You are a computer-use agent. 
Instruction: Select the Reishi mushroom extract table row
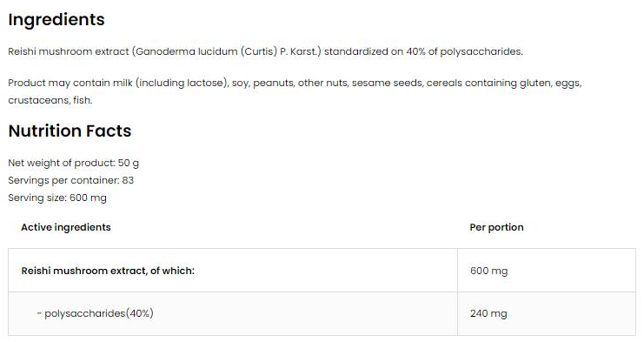pos(322,271)
